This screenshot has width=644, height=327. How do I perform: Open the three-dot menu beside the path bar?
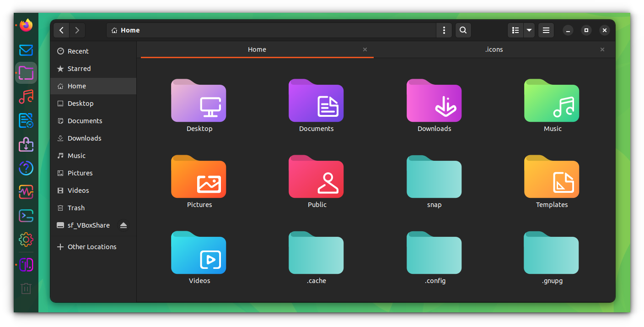click(444, 30)
